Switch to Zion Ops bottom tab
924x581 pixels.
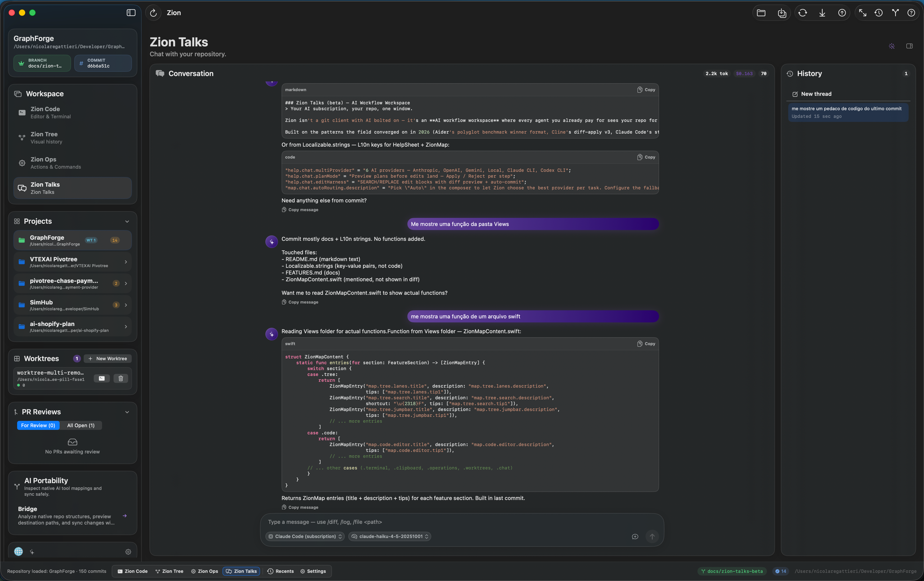(x=204, y=571)
